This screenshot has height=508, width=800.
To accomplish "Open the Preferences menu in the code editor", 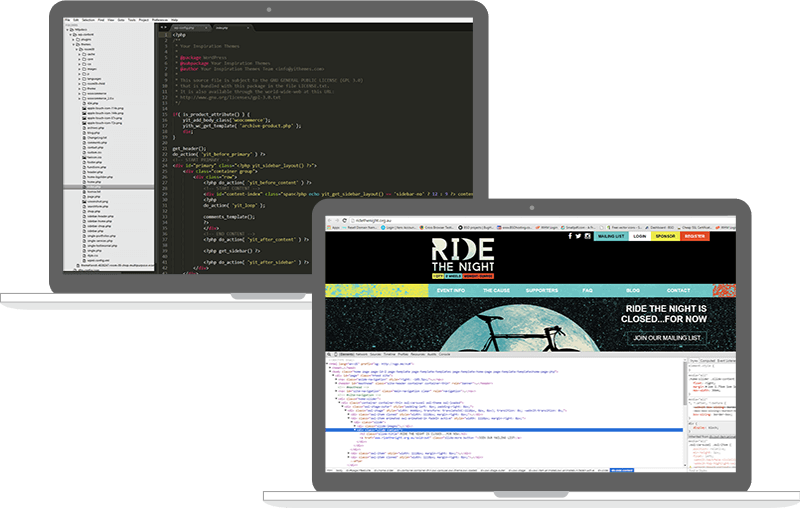I will point(160,20).
